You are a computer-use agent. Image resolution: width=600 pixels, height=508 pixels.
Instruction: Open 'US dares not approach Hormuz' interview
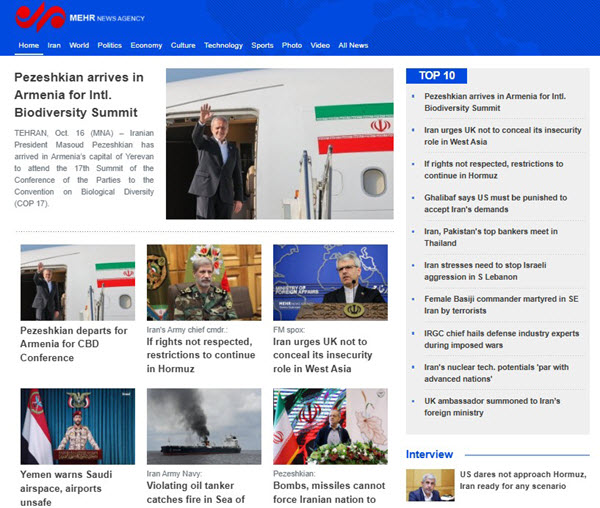(523, 480)
